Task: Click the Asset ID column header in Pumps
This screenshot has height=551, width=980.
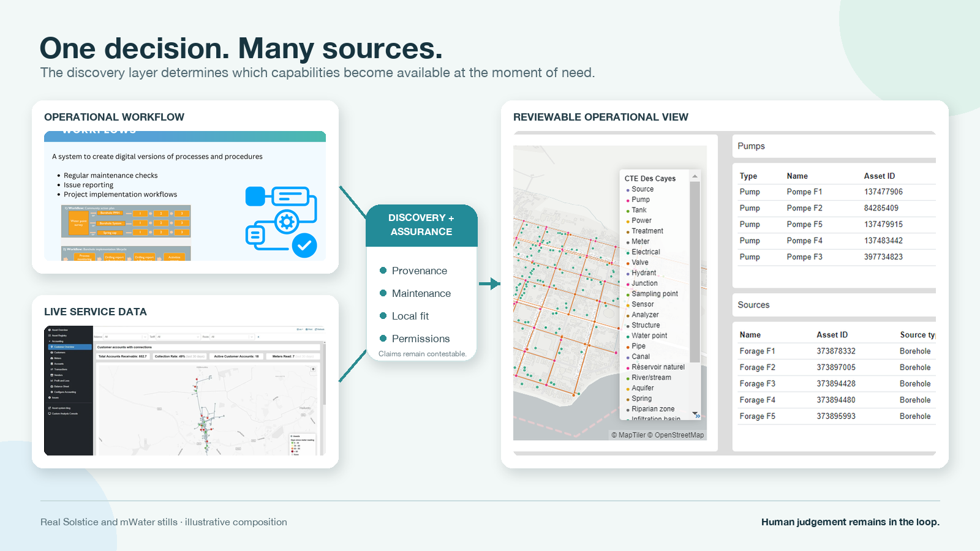Action: (x=879, y=176)
